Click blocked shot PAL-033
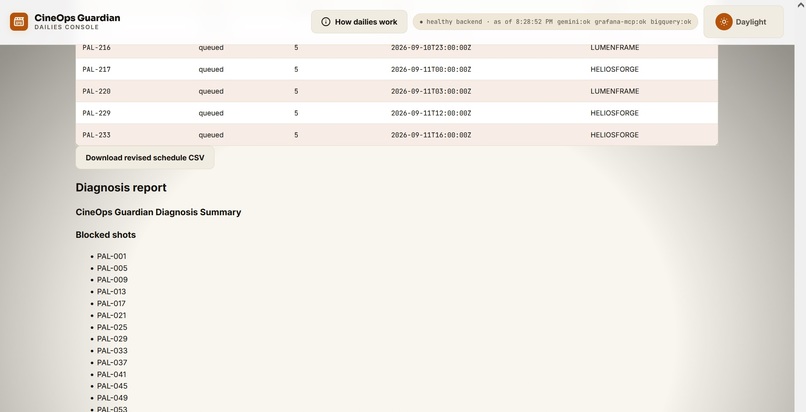 click(112, 351)
